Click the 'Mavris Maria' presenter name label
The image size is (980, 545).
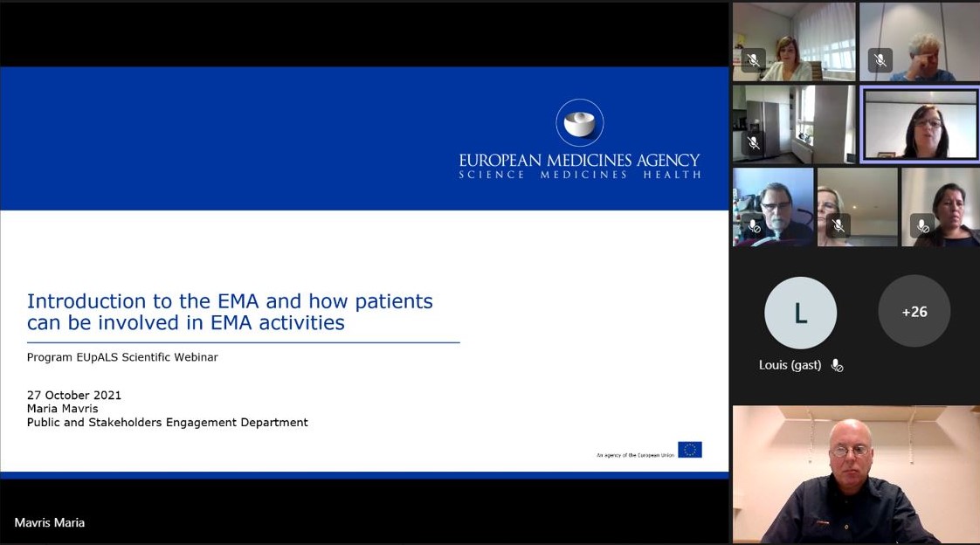click(x=50, y=522)
